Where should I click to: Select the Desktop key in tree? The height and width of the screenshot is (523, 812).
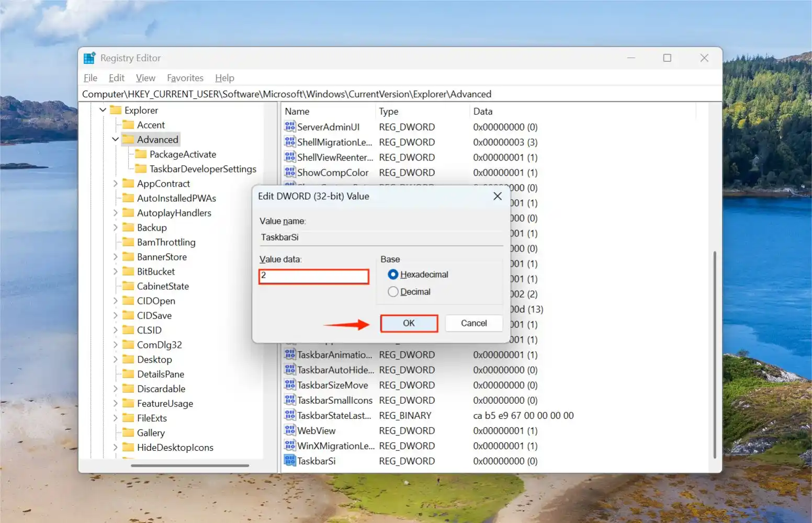[154, 359]
